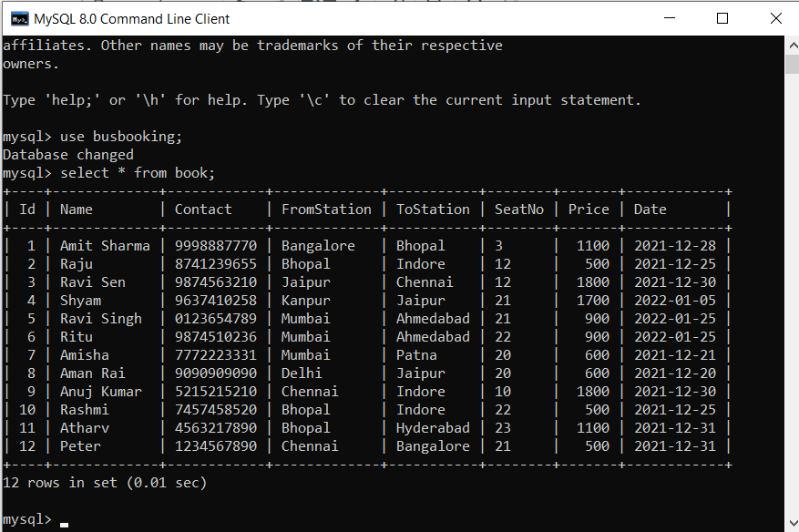Click the MySQL icon in title bar

[x=18, y=18]
